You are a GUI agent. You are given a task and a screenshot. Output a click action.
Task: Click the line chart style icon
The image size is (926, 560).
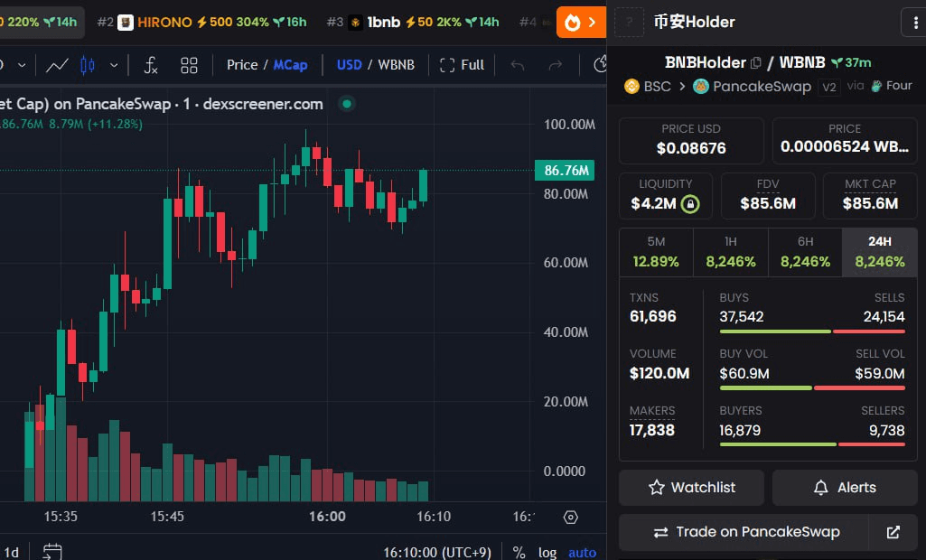(x=57, y=65)
